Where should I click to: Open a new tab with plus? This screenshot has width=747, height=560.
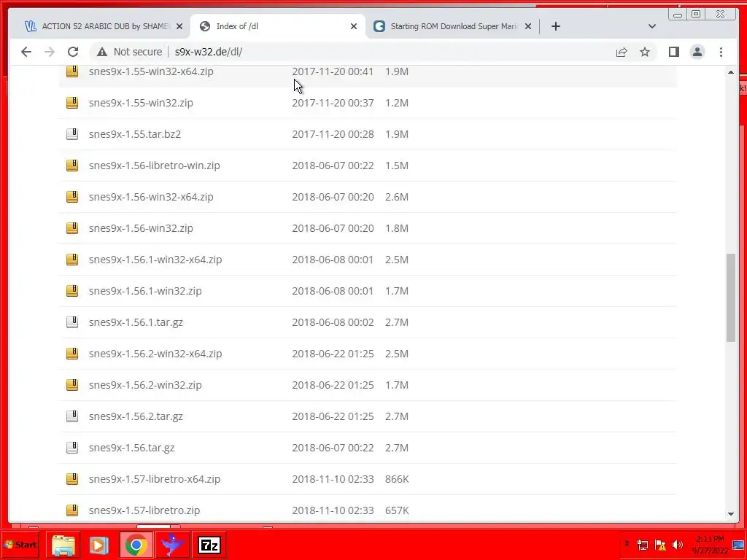[x=555, y=26]
